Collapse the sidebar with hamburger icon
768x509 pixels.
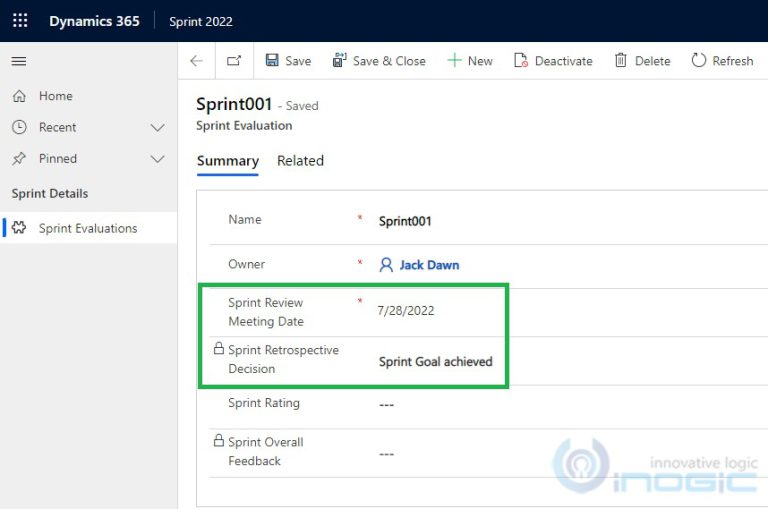pyautogui.click(x=18, y=62)
